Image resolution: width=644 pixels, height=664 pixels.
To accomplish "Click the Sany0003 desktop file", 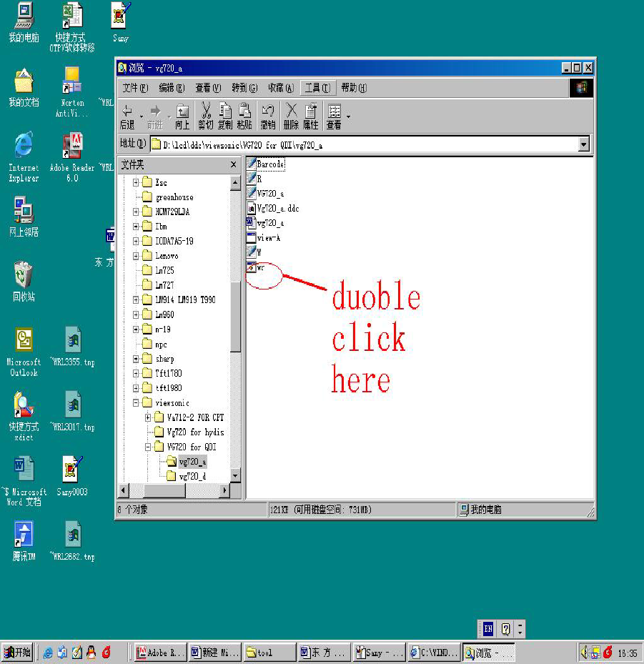I will [x=72, y=475].
